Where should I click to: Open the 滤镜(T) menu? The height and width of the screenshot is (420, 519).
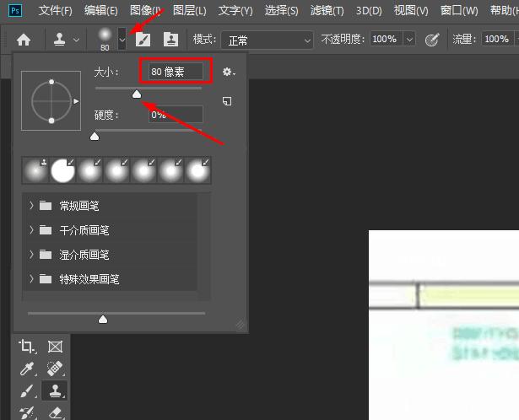(327, 11)
